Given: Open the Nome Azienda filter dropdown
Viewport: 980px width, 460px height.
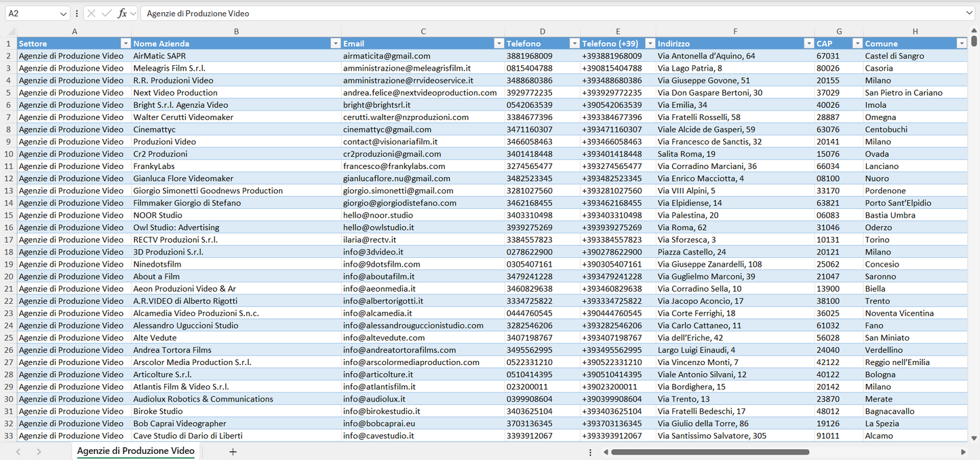Looking at the screenshot, I should (x=335, y=43).
